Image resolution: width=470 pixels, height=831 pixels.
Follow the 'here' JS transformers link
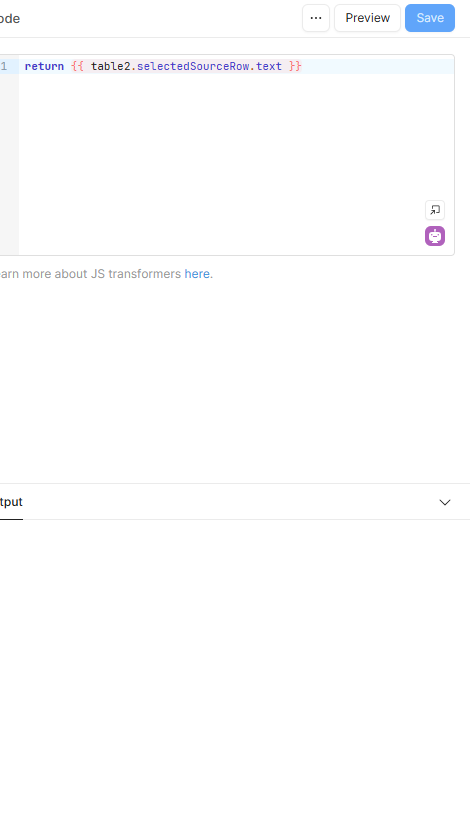coord(197,274)
